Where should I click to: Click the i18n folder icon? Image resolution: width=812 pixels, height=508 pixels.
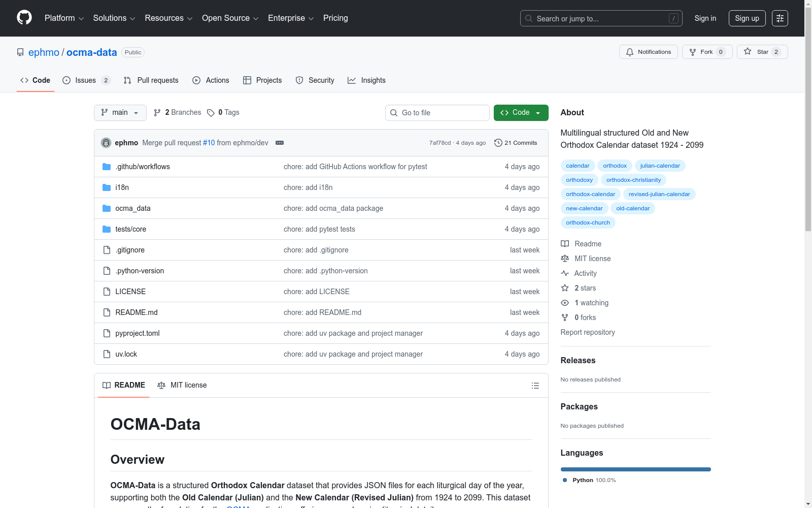pyautogui.click(x=107, y=187)
